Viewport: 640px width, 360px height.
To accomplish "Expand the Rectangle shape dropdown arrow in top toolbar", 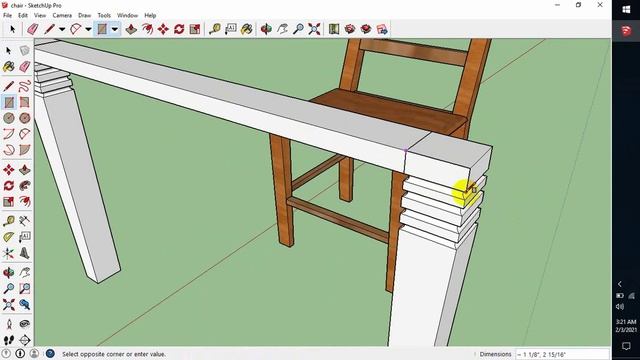I will click(115, 29).
